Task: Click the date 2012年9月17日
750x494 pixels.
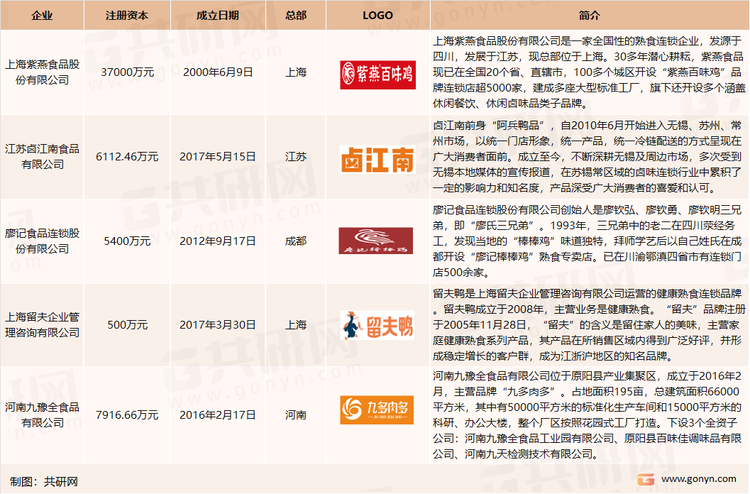Action: tap(218, 241)
